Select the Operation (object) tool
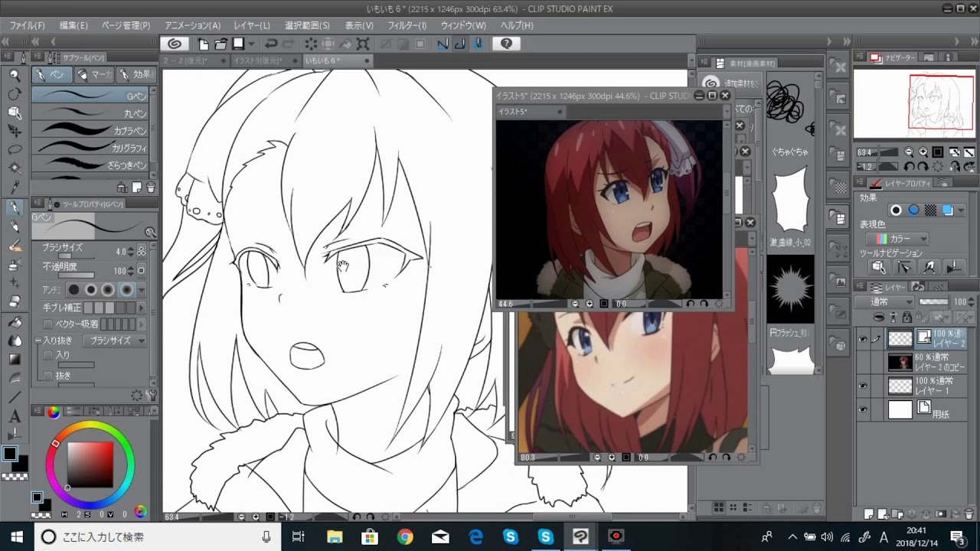Image resolution: width=980 pixels, height=551 pixels. (15, 112)
